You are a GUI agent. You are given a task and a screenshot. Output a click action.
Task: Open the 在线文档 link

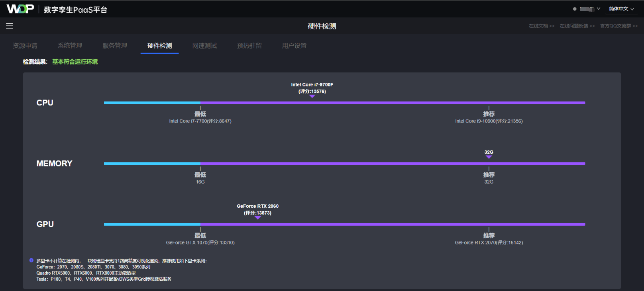(542, 26)
